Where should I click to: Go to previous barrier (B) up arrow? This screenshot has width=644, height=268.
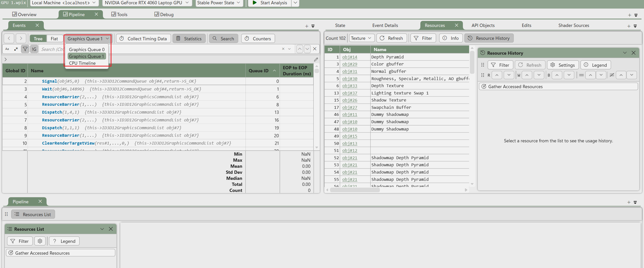(557, 75)
